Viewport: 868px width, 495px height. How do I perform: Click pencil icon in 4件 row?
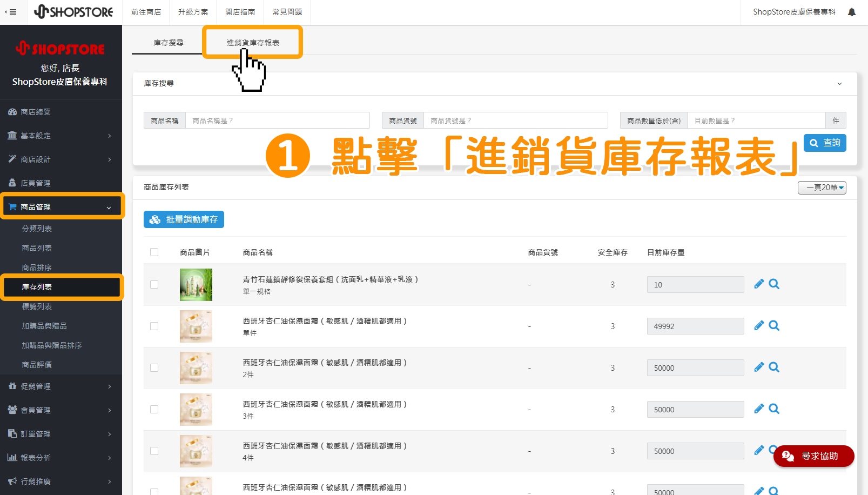[759, 451]
